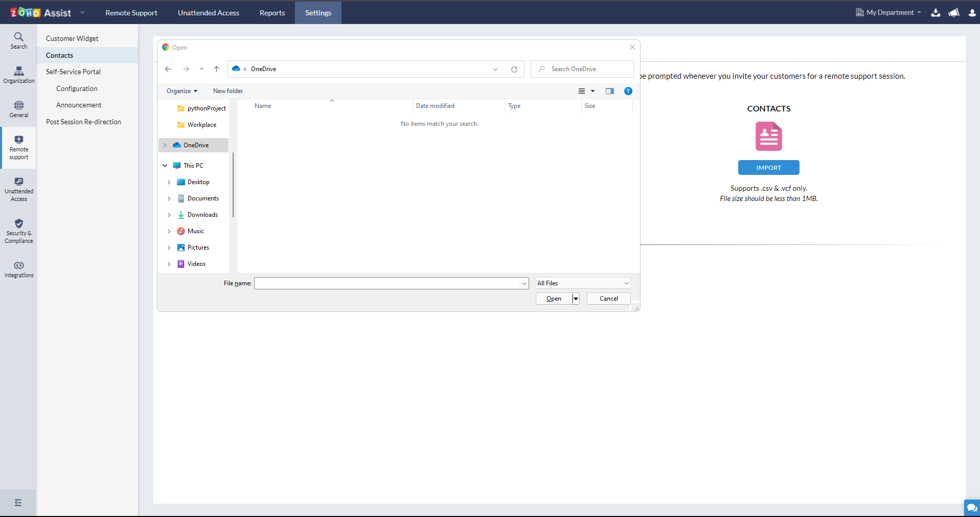The image size is (980, 517).
Task: Open General settings from the sidebar
Action: (18, 109)
